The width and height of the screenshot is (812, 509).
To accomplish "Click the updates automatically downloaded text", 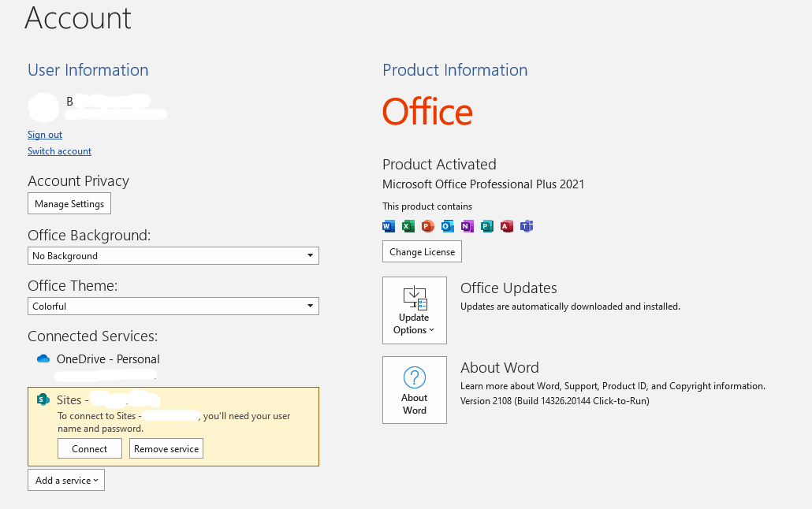I will point(570,307).
